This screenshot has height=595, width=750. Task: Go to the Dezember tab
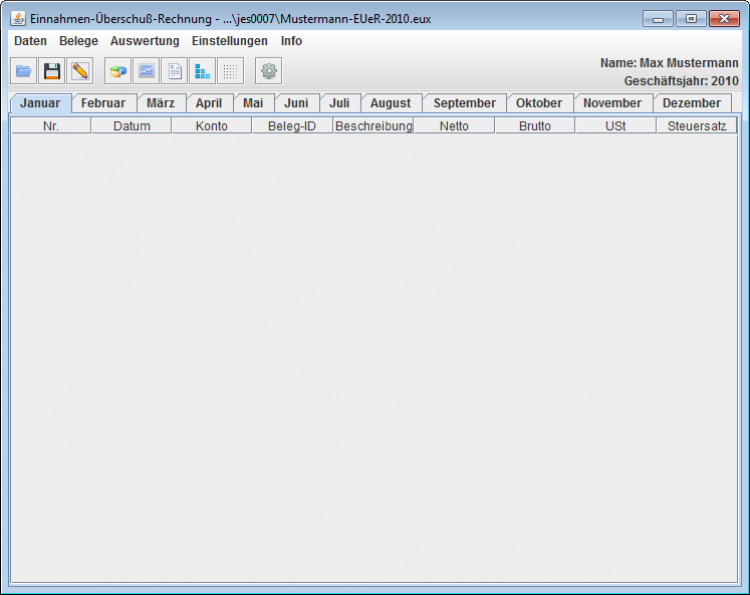click(x=691, y=103)
